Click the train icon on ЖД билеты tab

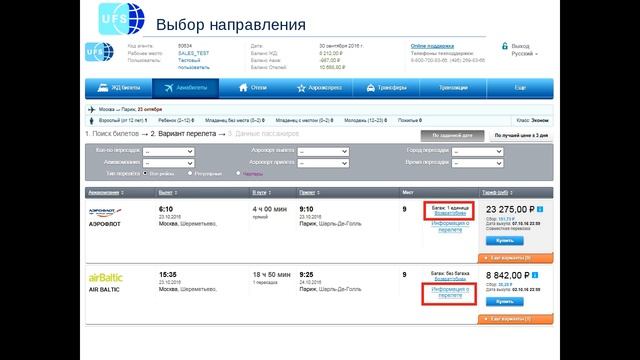pos(102,87)
